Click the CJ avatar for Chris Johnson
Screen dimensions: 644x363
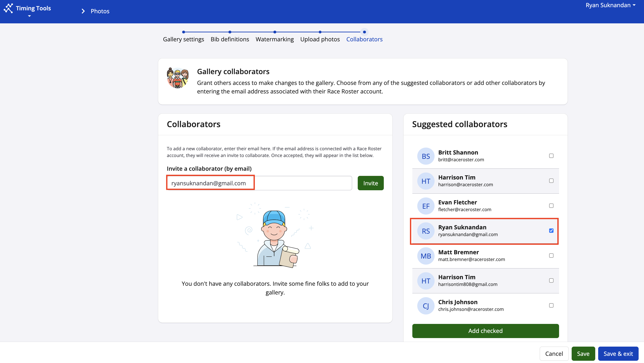tap(426, 306)
